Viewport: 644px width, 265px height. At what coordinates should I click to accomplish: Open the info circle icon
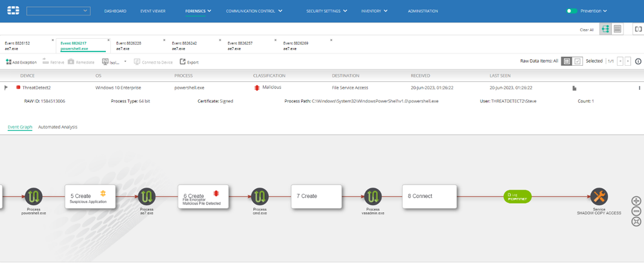[x=638, y=61]
